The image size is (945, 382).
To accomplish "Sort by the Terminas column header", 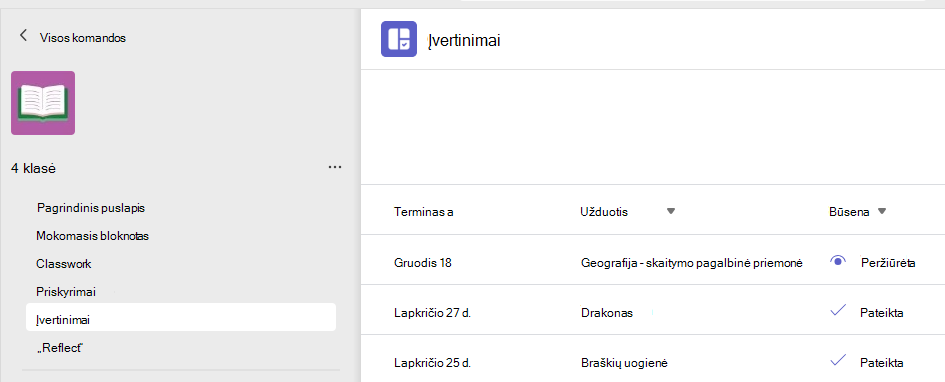I will pos(424,211).
